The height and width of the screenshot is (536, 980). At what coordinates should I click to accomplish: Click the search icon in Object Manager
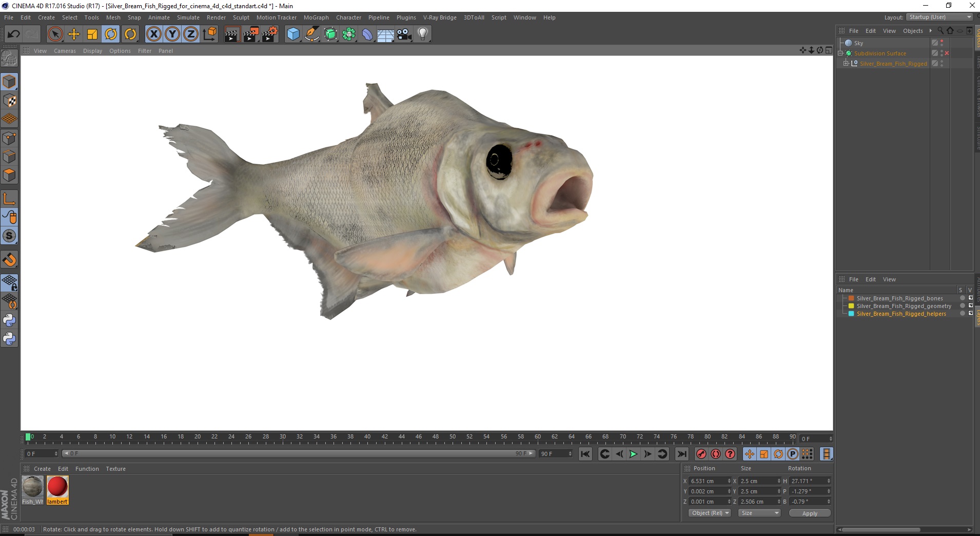tap(940, 31)
